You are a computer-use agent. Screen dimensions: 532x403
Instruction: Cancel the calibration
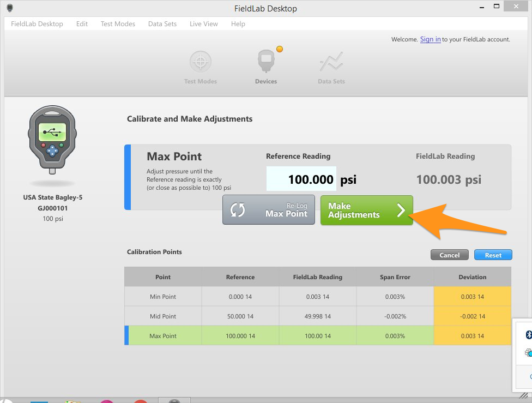[450, 255]
